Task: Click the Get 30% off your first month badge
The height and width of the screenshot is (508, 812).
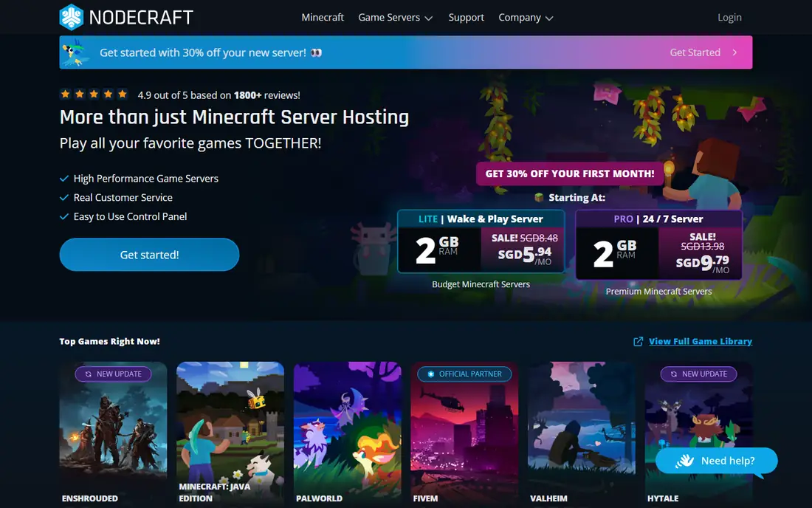Action: pos(570,174)
